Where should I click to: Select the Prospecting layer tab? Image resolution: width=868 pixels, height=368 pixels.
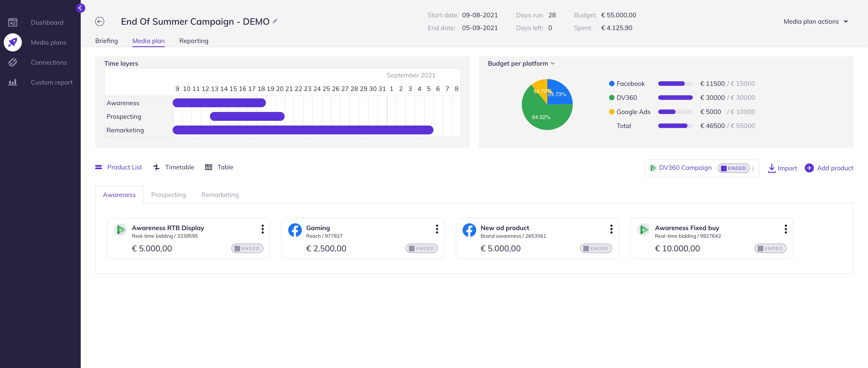[x=168, y=195]
